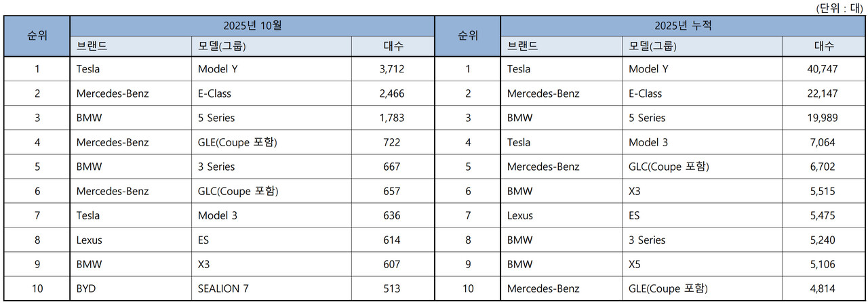Image resolution: width=868 pixels, height=304 pixels.
Task: Click the 2025년 10월 header cell
Action: (x=252, y=26)
